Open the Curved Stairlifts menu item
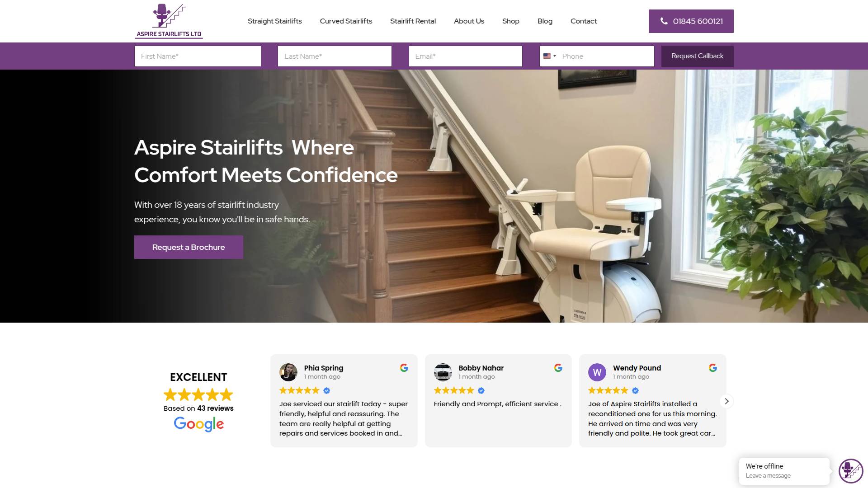Screen dimensions: 868x488 [x=346, y=21]
